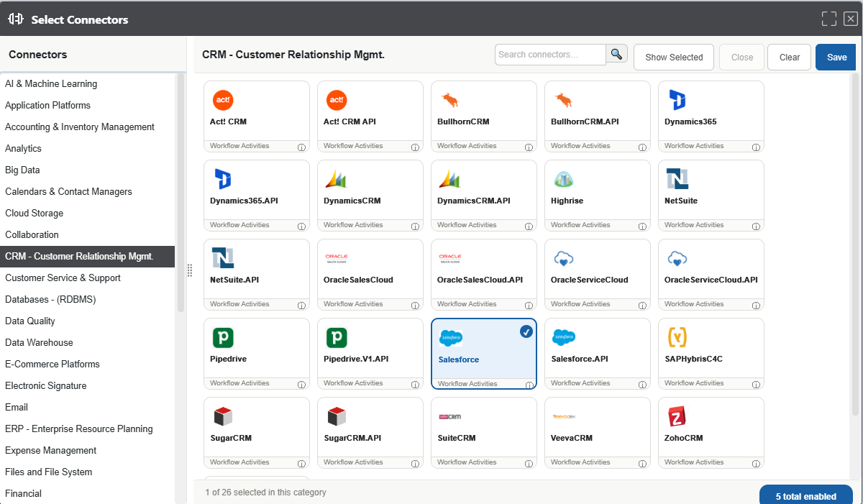Click the Salesforce.API cloud logo
This screenshot has width=863, height=504.
click(x=564, y=337)
